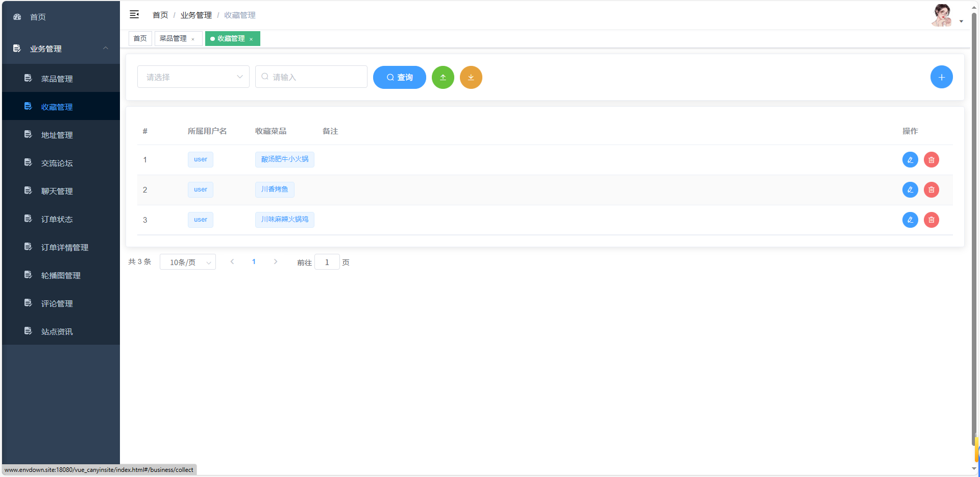Screen dimensions: 980x477
Task: Open the user avatar dropdown menu
Action: click(x=942, y=15)
